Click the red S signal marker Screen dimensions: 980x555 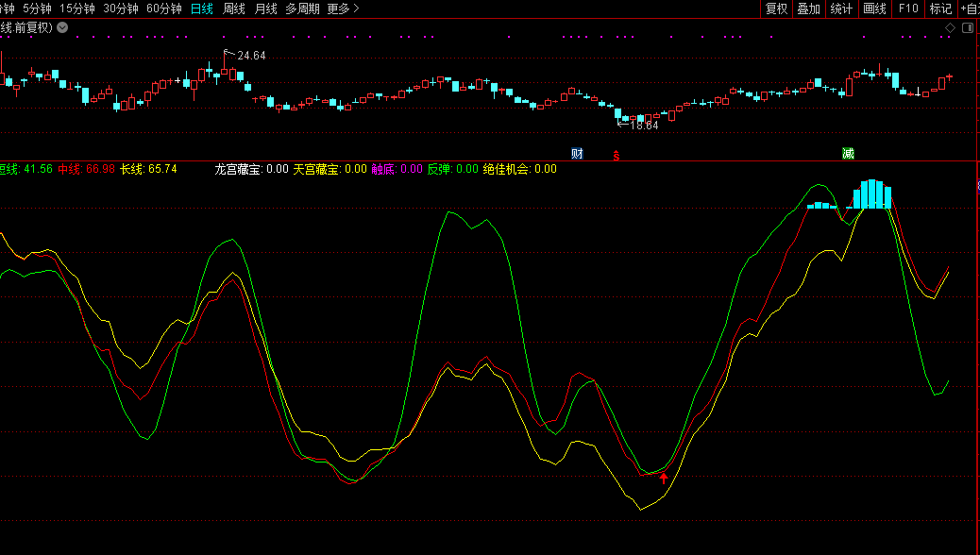pos(617,155)
